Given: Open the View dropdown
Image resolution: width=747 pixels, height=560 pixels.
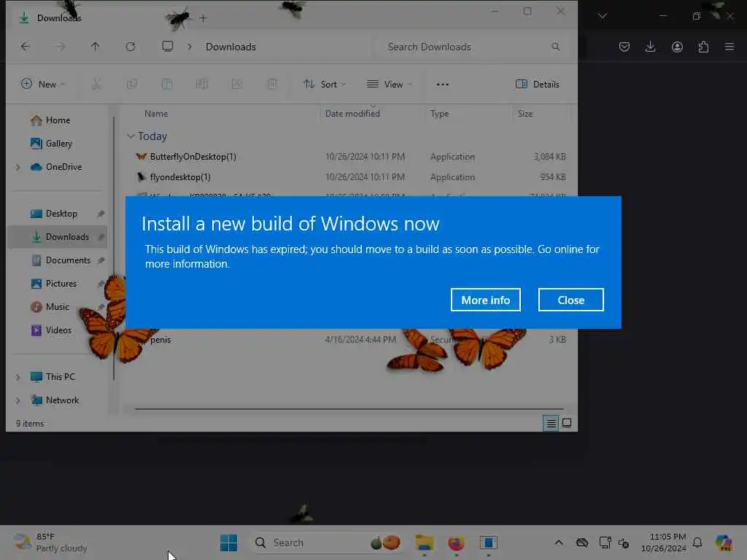Looking at the screenshot, I should [390, 85].
